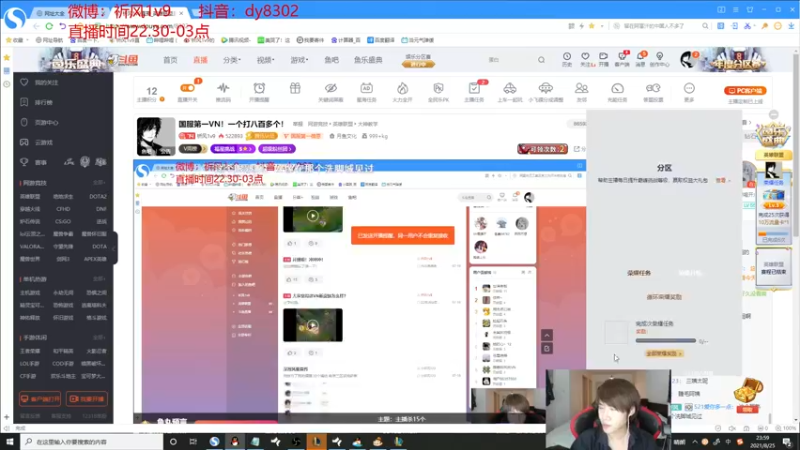Expand 单机热游 section via 全部 link
800x450 pixels.
[x=99, y=279]
